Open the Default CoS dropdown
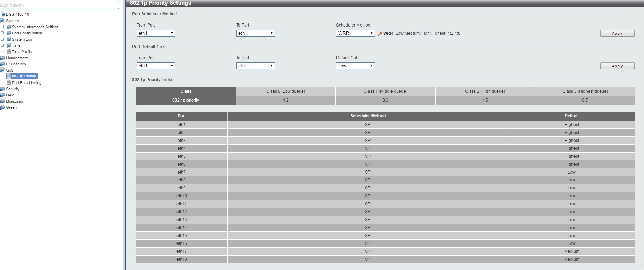This screenshot has width=644, height=270. click(x=355, y=66)
